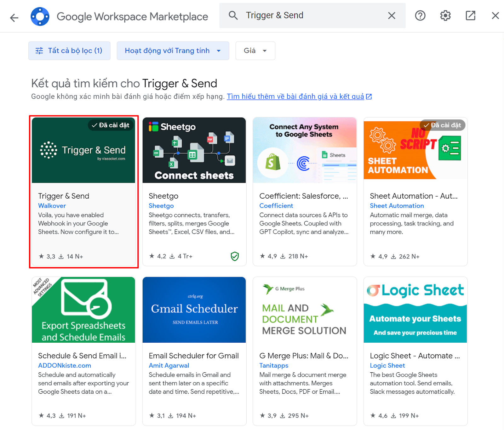Open the Sheetgo Connect sheets thumbnail
The width and height of the screenshot is (504, 430).
194,150
